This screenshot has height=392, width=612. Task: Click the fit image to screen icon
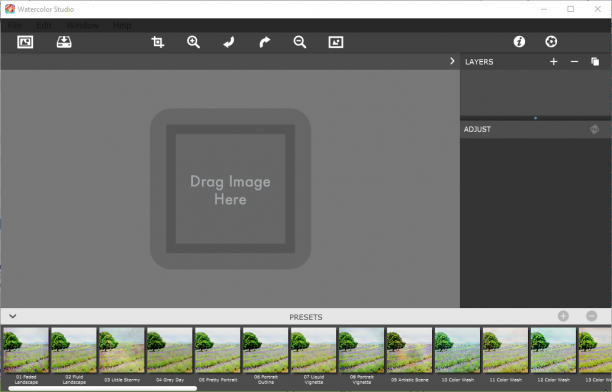336,42
